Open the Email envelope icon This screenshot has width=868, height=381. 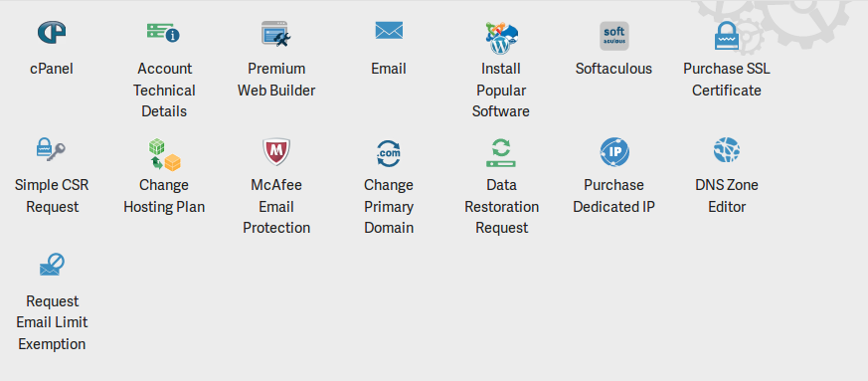389,30
